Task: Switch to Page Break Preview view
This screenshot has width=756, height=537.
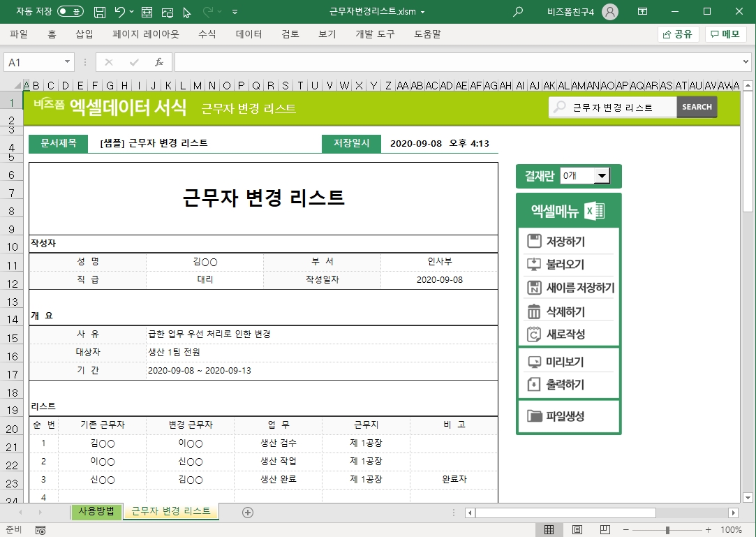Action: [605, 530]
